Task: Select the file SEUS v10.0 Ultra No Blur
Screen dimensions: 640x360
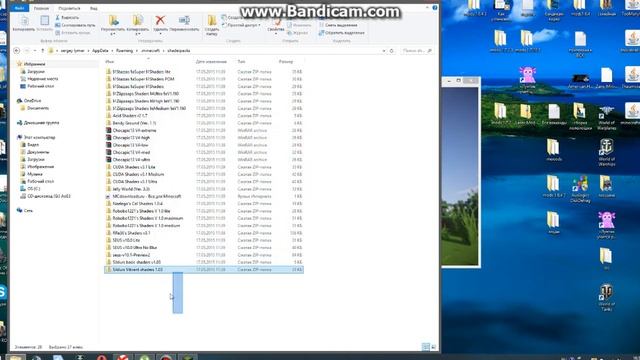Action: pyautogui.click(x=204, y=247)
